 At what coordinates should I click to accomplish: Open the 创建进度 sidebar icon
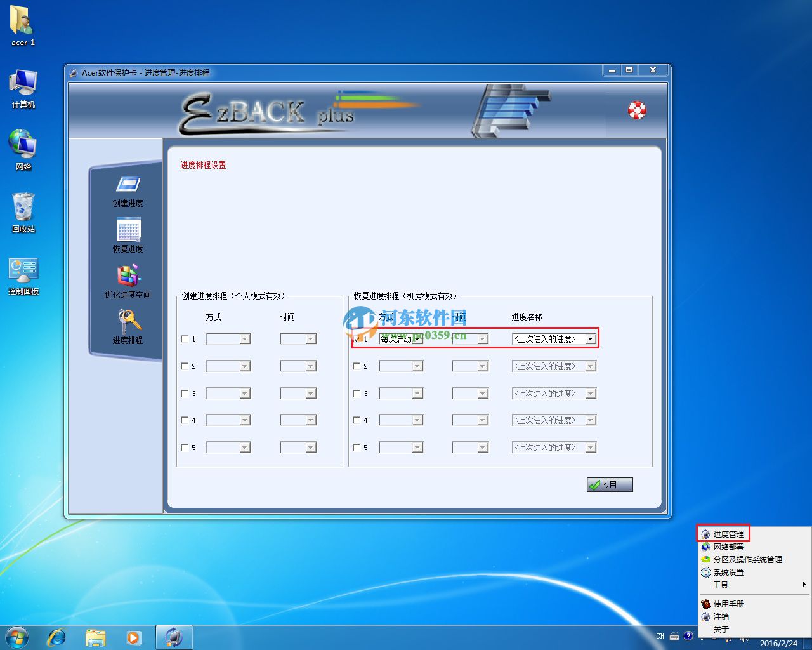(128, 185)
